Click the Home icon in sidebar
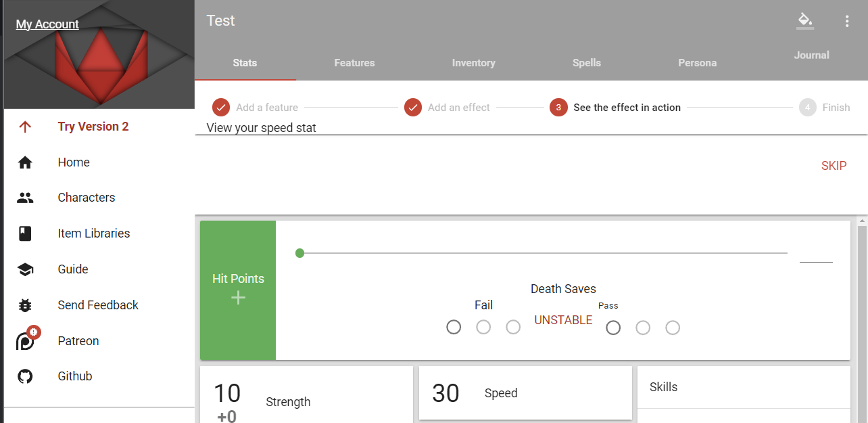 click(x=25, y=162)
